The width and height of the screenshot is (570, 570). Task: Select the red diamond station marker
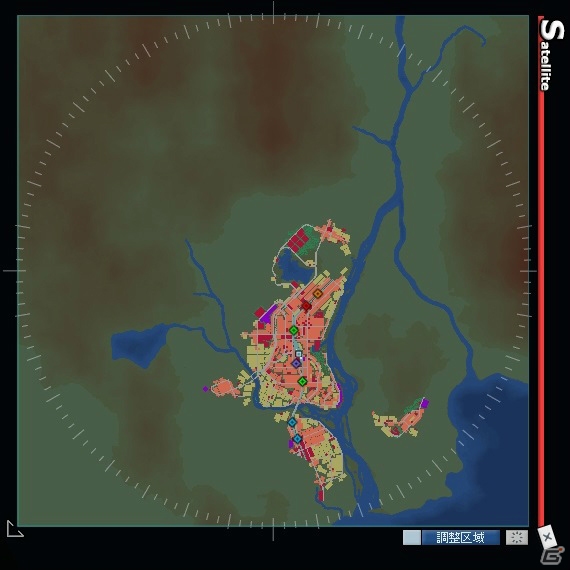click(306, 306)
